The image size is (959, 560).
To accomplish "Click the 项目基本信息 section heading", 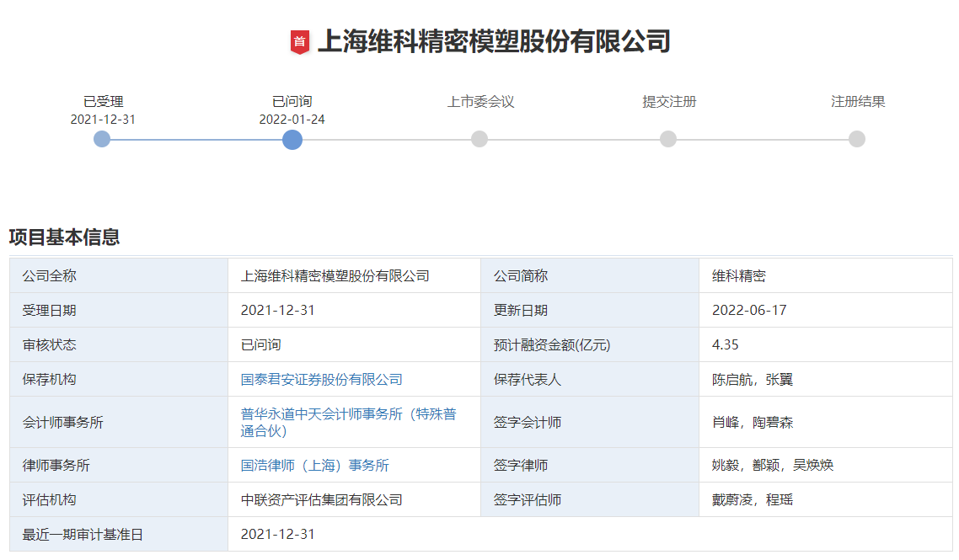I will click(x=64, y=237).
